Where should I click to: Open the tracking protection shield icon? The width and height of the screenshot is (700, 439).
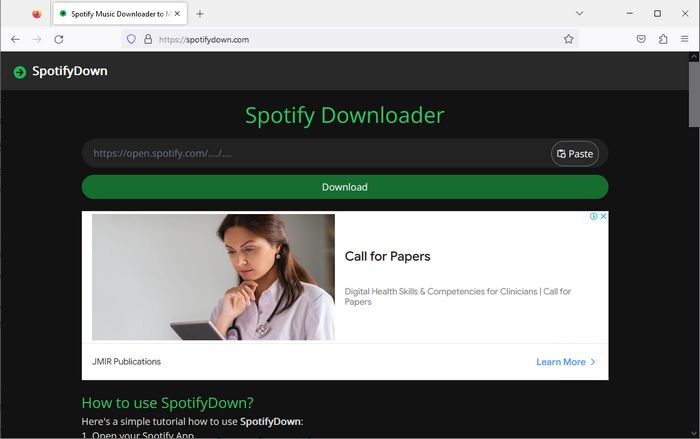[131, 39]
